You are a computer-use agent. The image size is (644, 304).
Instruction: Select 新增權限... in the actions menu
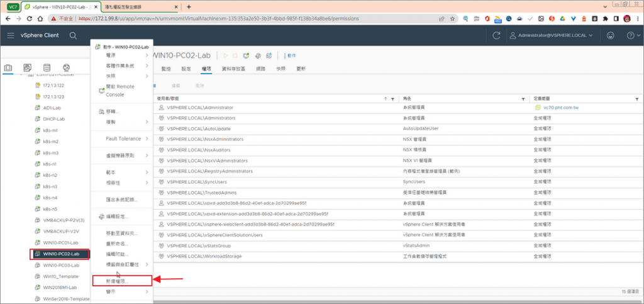point(123,280)
